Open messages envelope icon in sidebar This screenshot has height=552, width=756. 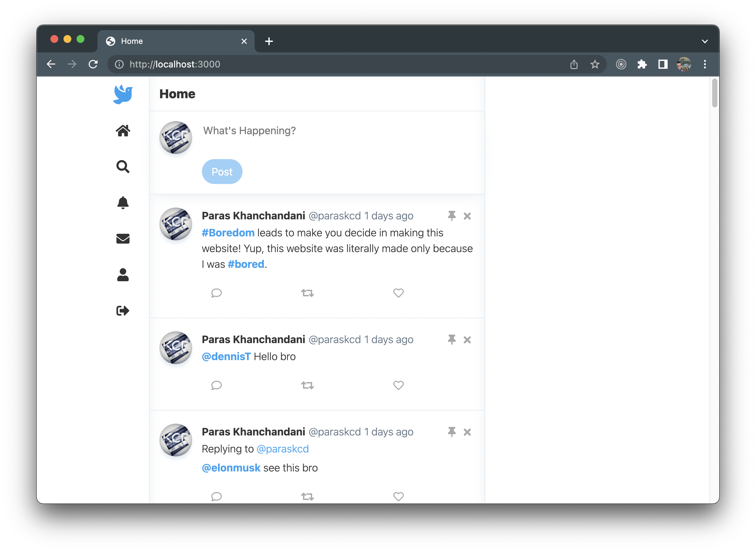pos(123,239)
